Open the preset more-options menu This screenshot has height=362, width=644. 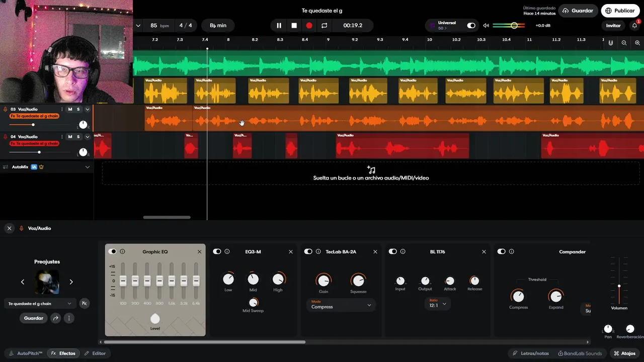(69, 318)
